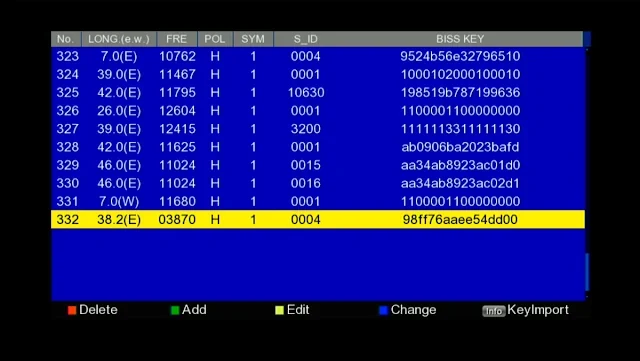Viewport: 640px width, 361px height.
Task: Click longitude 38.2(E)
Action: coord(119,219)
